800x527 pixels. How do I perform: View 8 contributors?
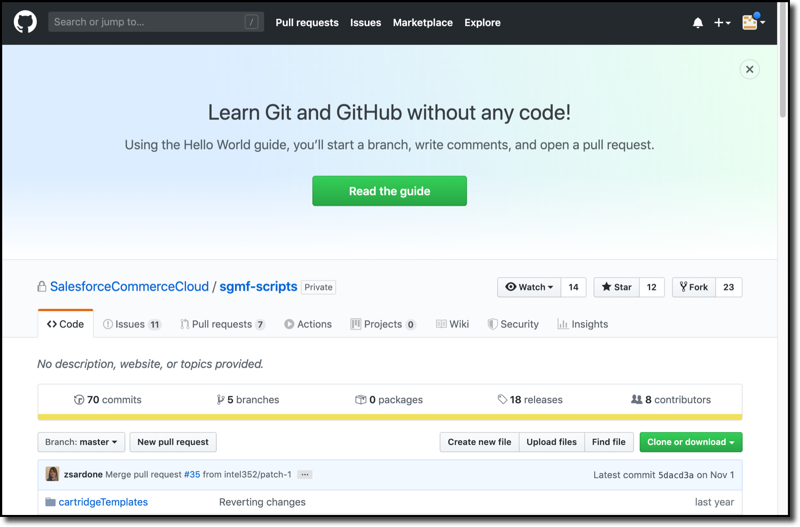pos(671,399)
